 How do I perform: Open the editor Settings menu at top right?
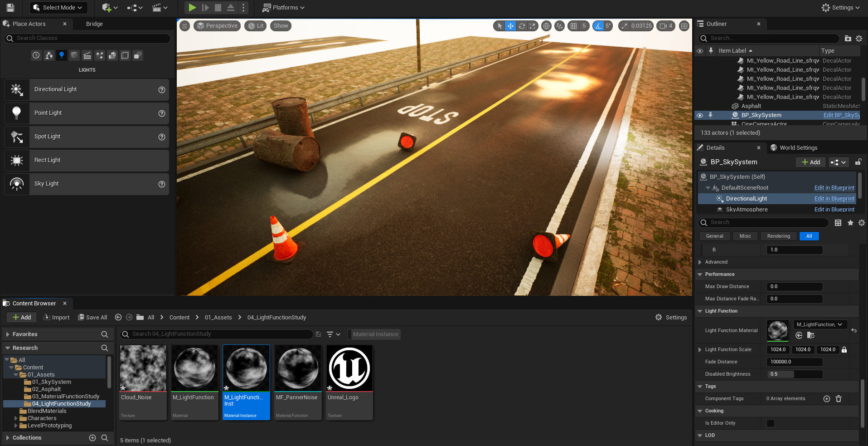(840, 8)
